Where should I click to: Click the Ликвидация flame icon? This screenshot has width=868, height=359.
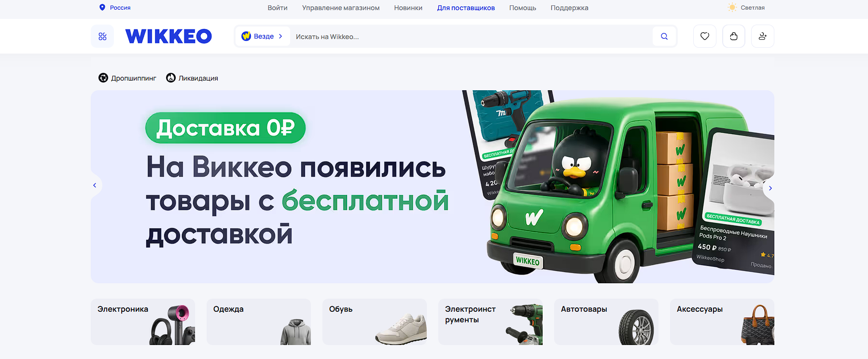(171, 78)
